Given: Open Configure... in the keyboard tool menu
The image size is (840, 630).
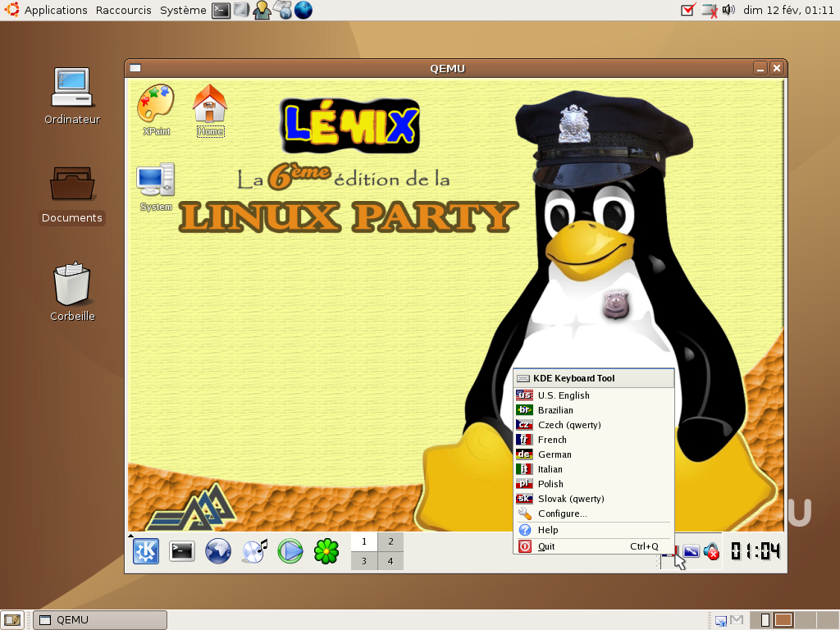Looking at the screenshot, I should click(x=593, y=514).
